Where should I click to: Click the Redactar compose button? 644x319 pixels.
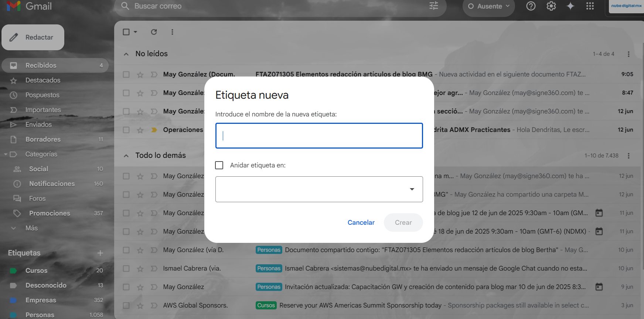(x=33, y=37)
